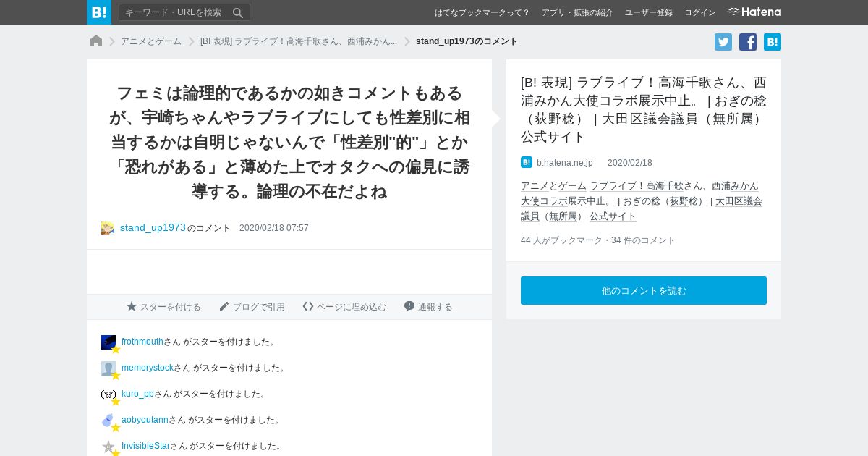Open stand_up1973 user profile link
The height and width of the screenshot is (456, 868).
click(x=153, y=227)
